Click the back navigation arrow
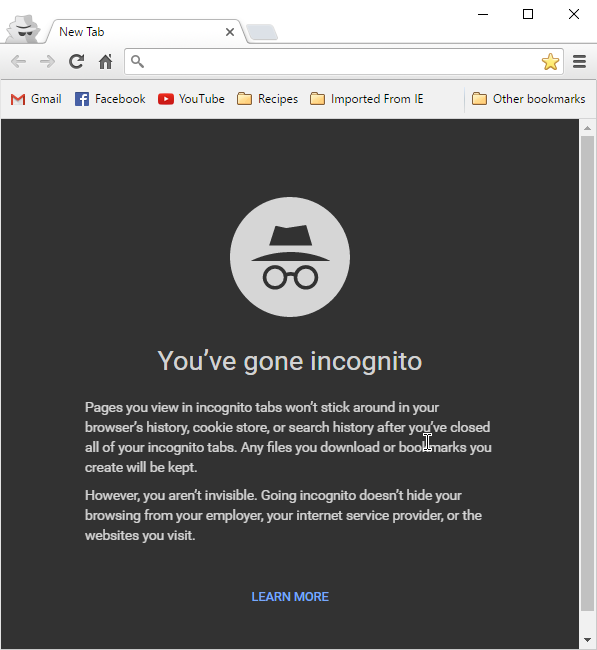Screen dimensions: 597x650 tap(19, 62)
